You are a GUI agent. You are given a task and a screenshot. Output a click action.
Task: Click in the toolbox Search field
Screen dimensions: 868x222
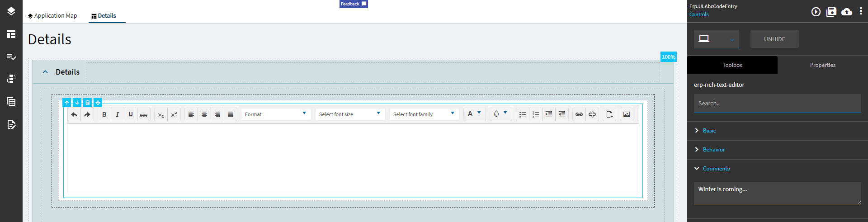tap(778, 103)
